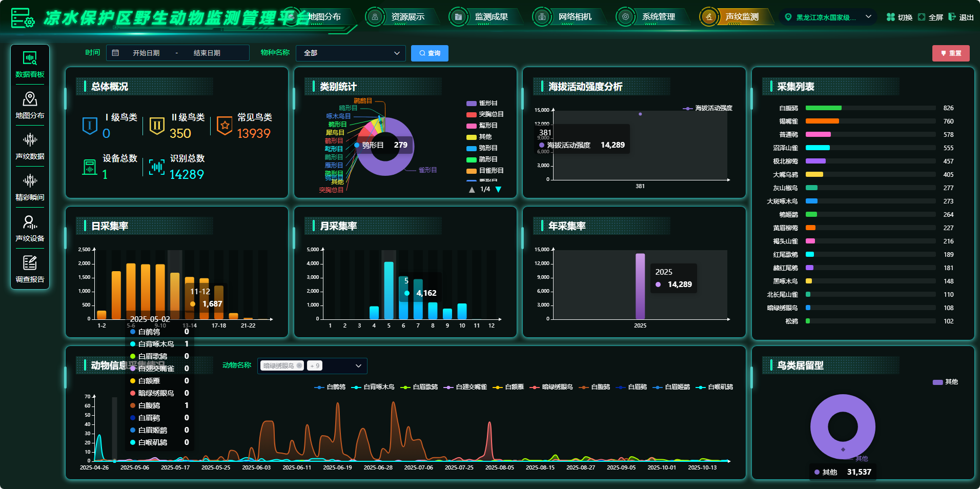Expand the 物种名称 dropdown showing 全部
This screenshot has height=489, width=980.
[351, 53]
